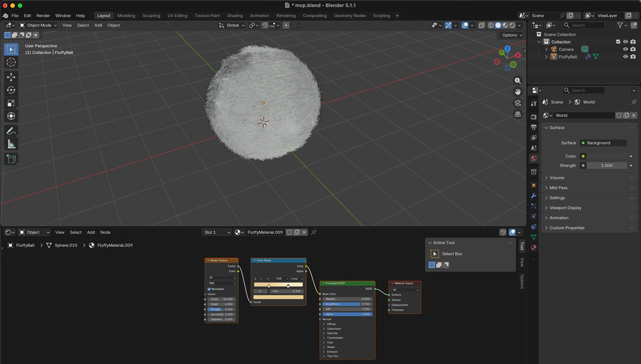
Task: Switch to rendered viewport shading
Action: click(512, 25)
